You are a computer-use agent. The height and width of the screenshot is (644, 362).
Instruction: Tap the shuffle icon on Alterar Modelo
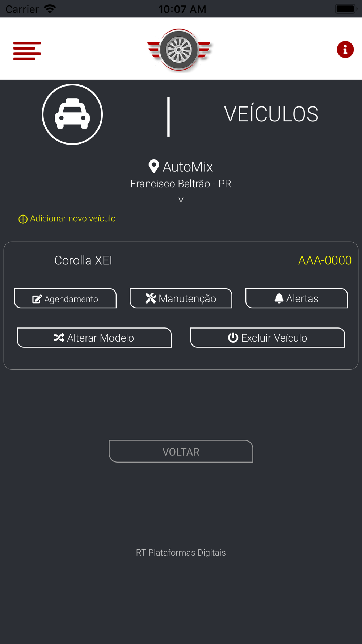pyautogui.click(x=59, y=338)
